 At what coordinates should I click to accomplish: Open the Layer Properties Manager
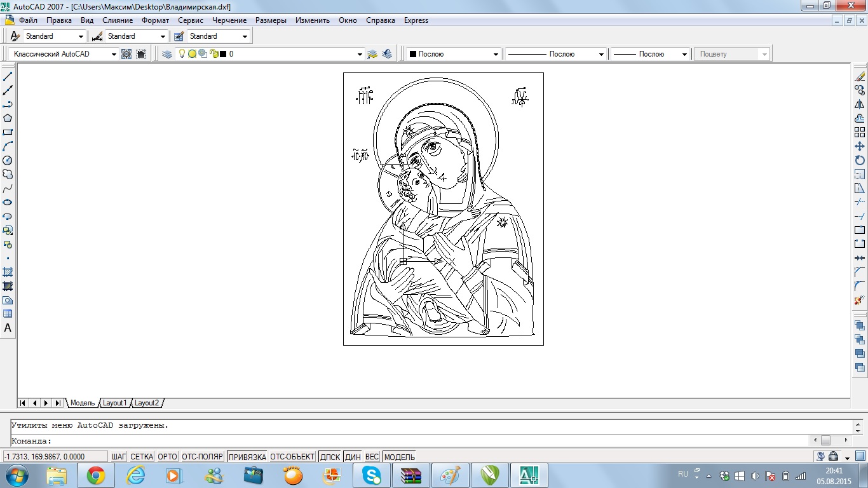167,54
